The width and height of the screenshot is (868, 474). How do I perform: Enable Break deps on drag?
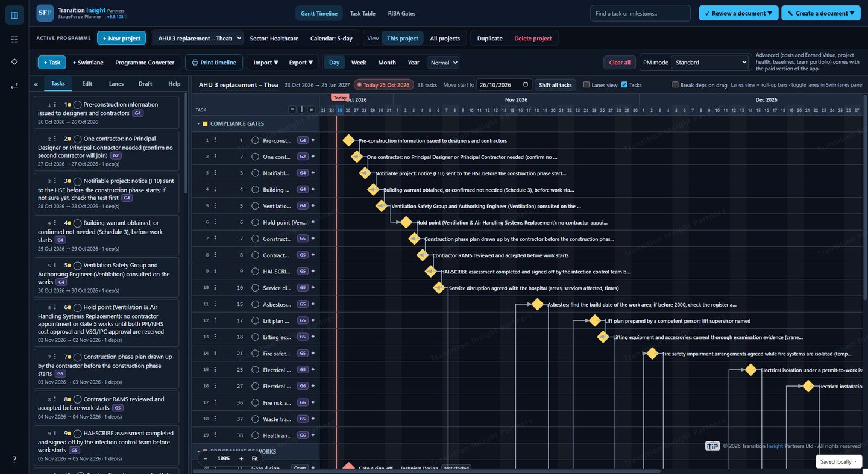(x=675, y=85)
